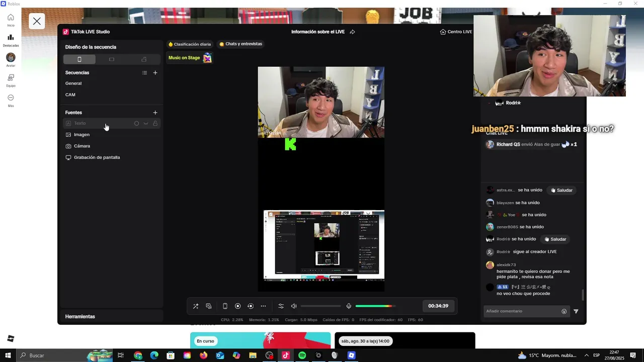Open File Explorer from the taskbar

click(253, 355)
